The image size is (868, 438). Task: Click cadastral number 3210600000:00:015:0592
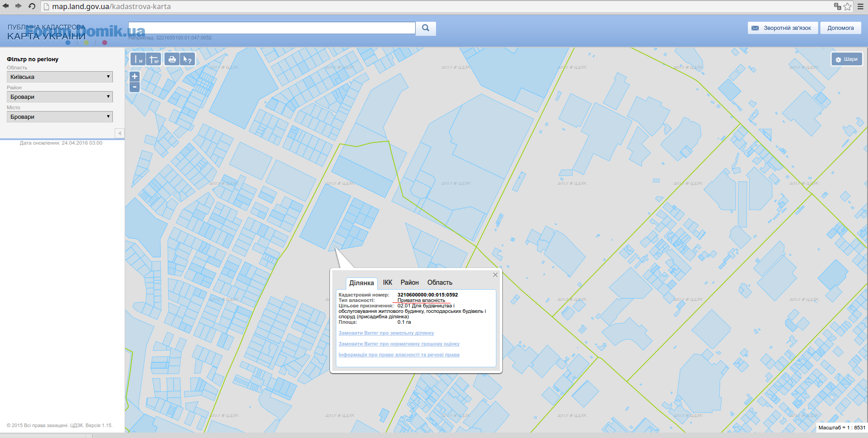pos(427,295)
